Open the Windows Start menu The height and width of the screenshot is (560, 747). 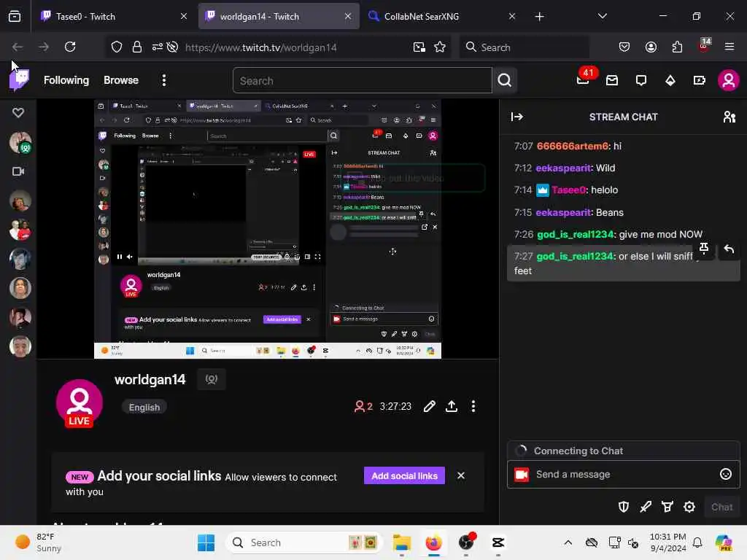point(206,542)
